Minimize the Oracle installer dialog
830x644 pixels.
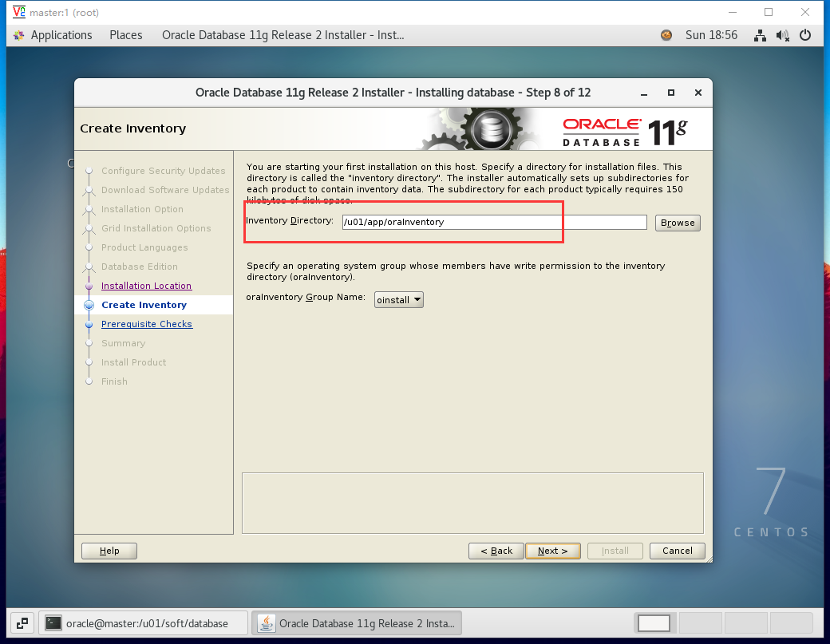tap(644, 93)
